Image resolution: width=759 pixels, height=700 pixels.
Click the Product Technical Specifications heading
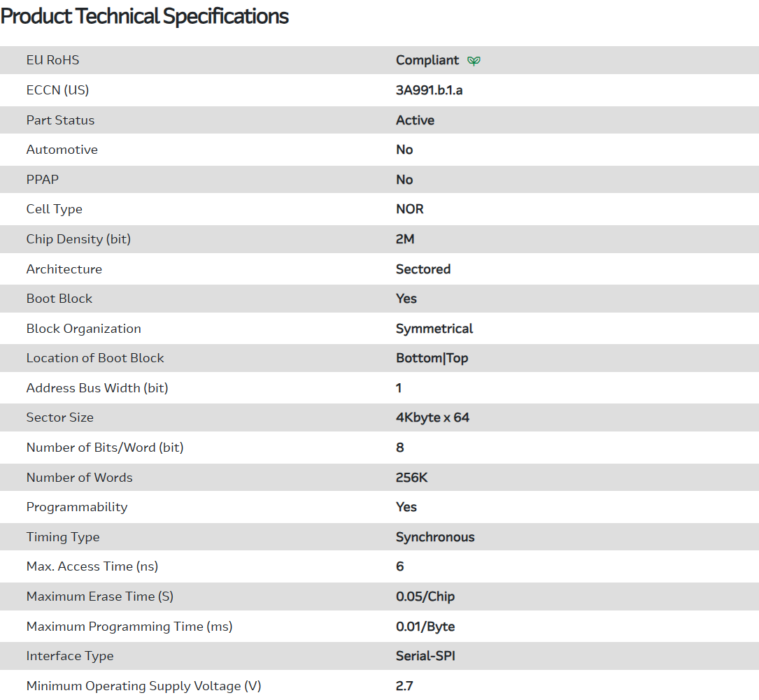point(145,16)
